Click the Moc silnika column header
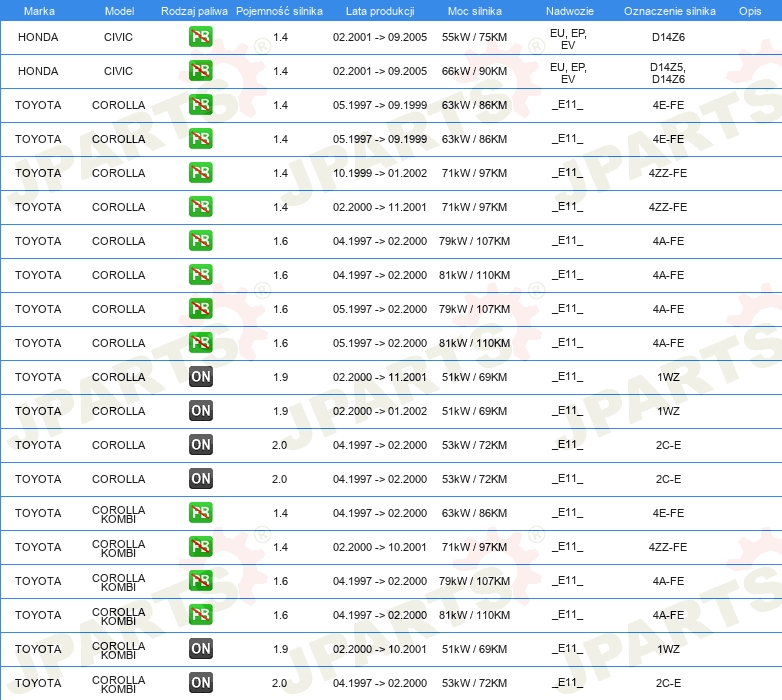The width and height of the screenshot is (782, 700). (474, 11)
